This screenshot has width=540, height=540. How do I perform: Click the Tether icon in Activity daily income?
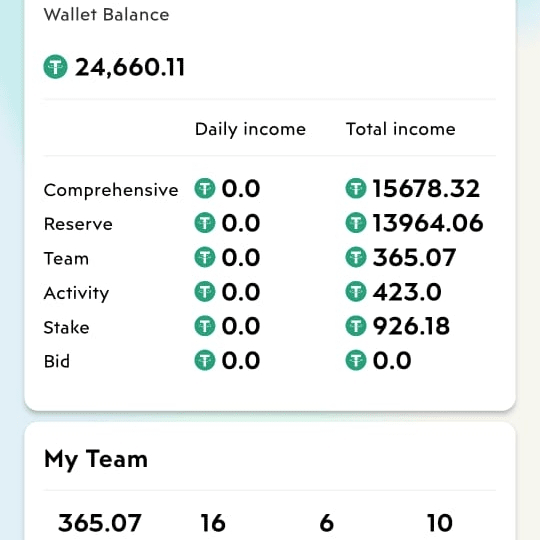205,291
